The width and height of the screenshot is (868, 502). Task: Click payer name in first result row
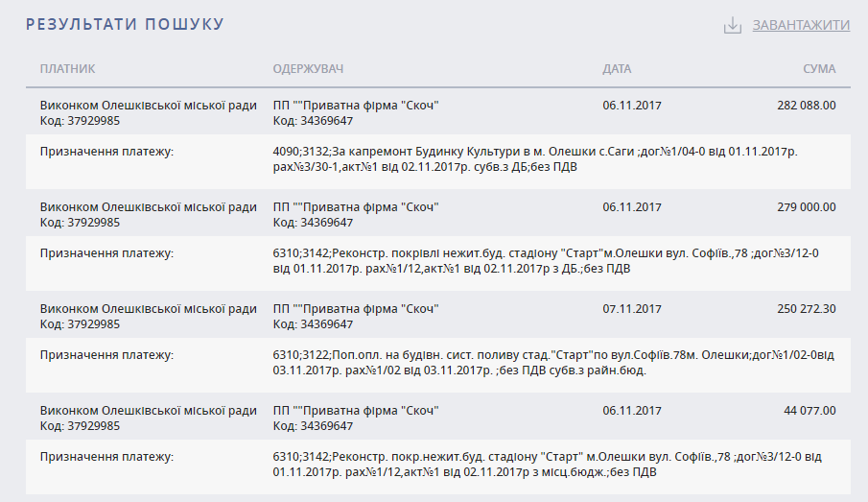click(x=149, y=106)
